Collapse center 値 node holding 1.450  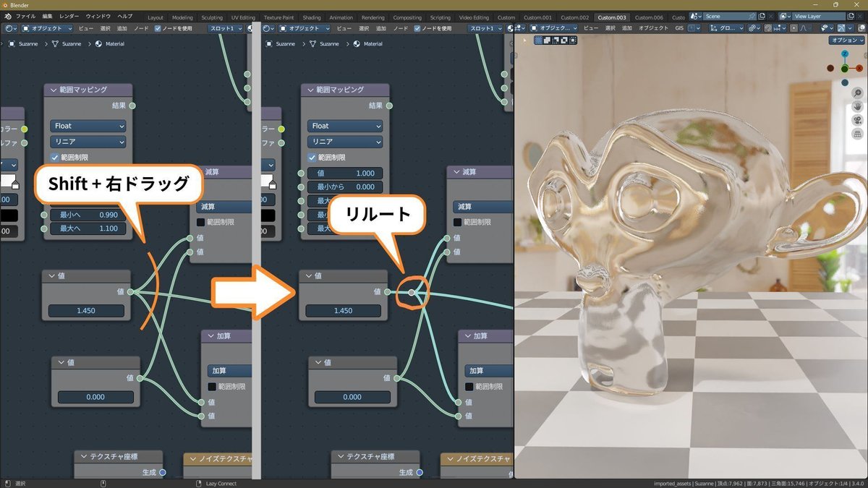pos(309,275)
